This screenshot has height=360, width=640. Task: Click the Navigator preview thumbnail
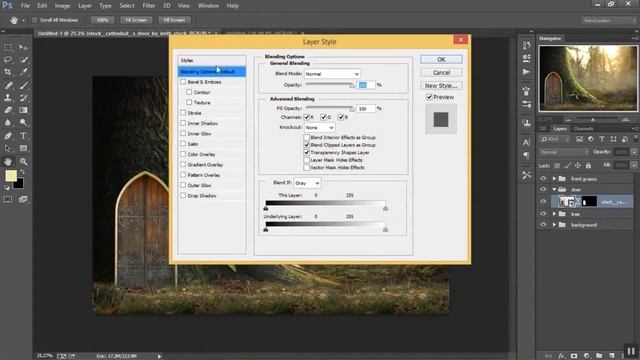588,78
